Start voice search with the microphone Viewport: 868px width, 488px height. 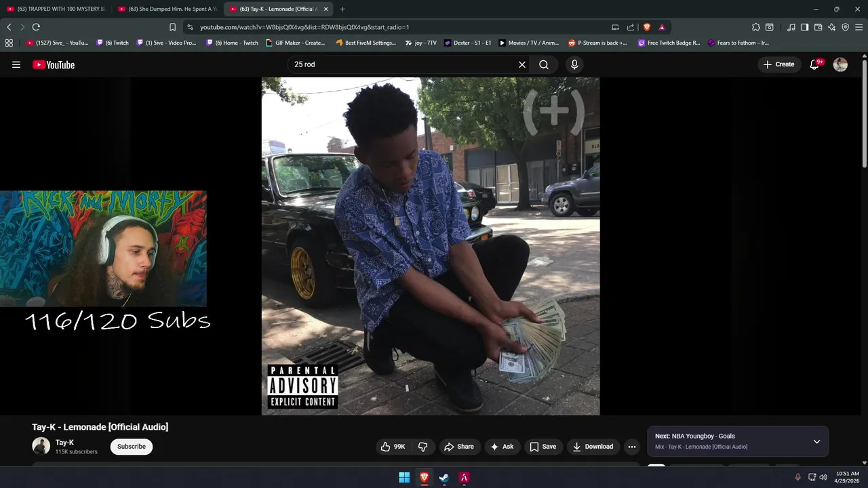point(574,64)
